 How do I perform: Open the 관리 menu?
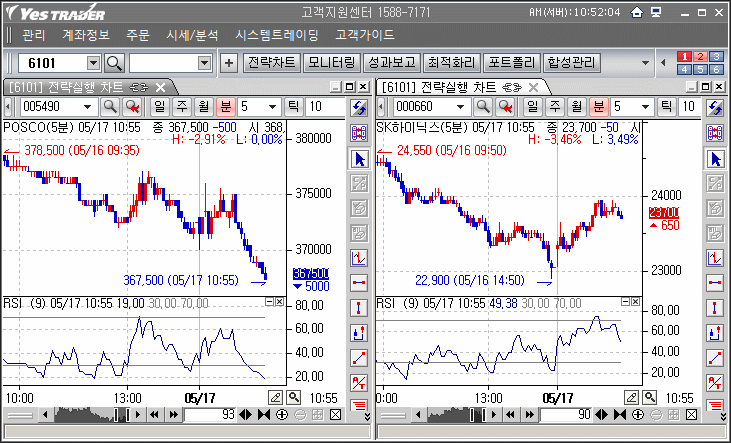[34, 35]
